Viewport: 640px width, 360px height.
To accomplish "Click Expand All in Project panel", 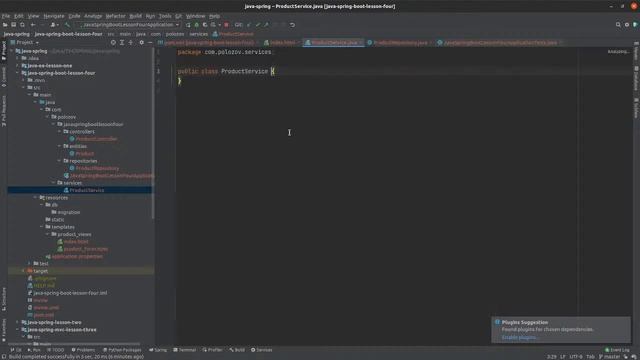I will click(122, 42).
